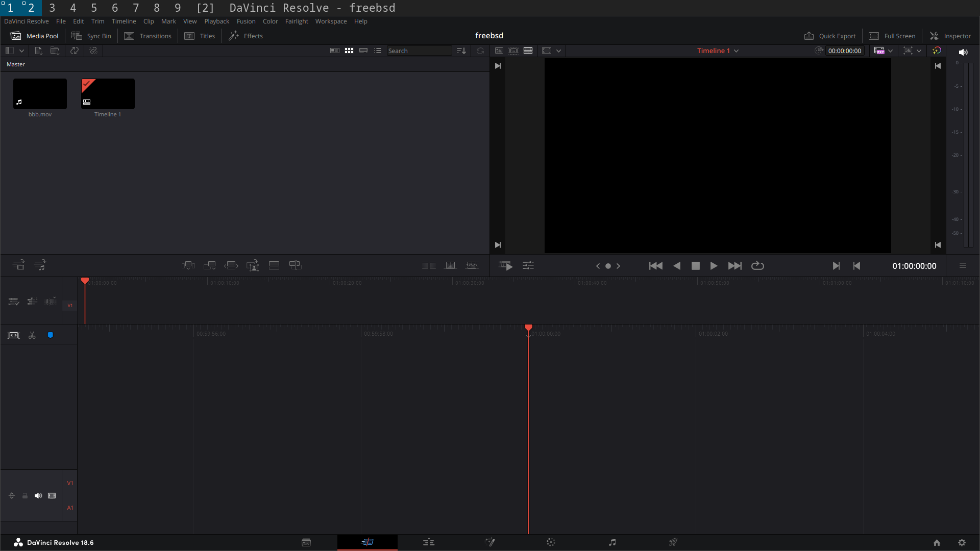This screenshot has width=980, height=551.
Task: Select the Source Overwrite edit tool
Action: point(296,265)
